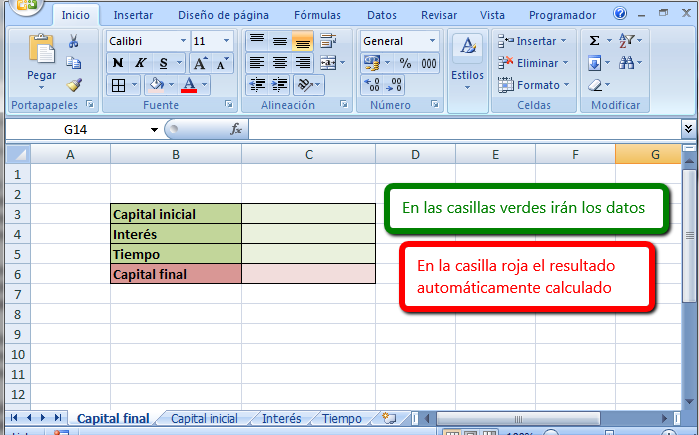Click the Wrap Text icon
The height and width of the screenshot is (435, 699).
click(x=328, y=41)
